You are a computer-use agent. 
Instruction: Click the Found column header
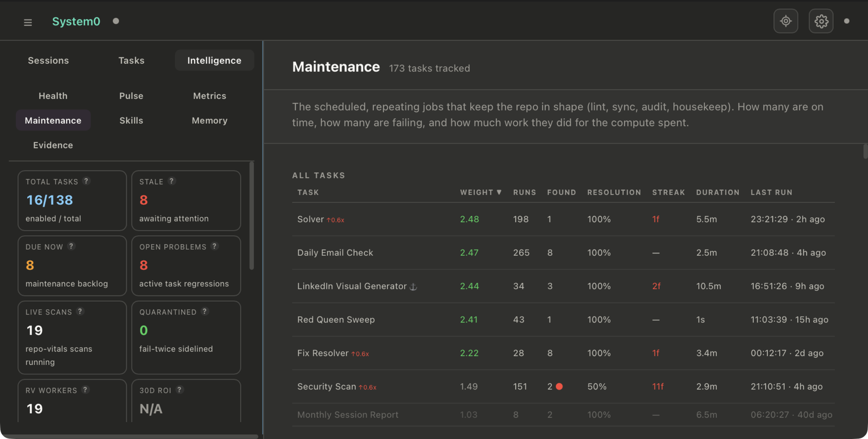[561, 192]
